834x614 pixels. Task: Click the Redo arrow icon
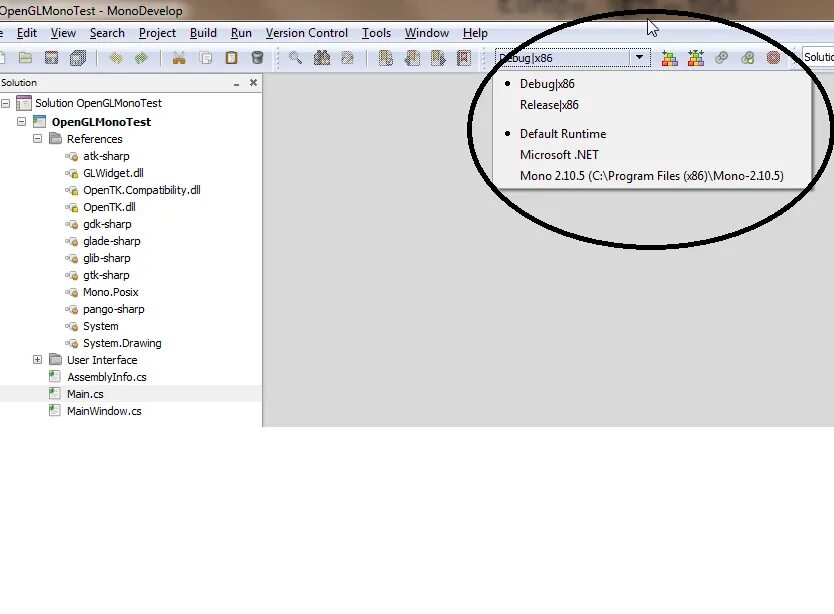point(141,57)
